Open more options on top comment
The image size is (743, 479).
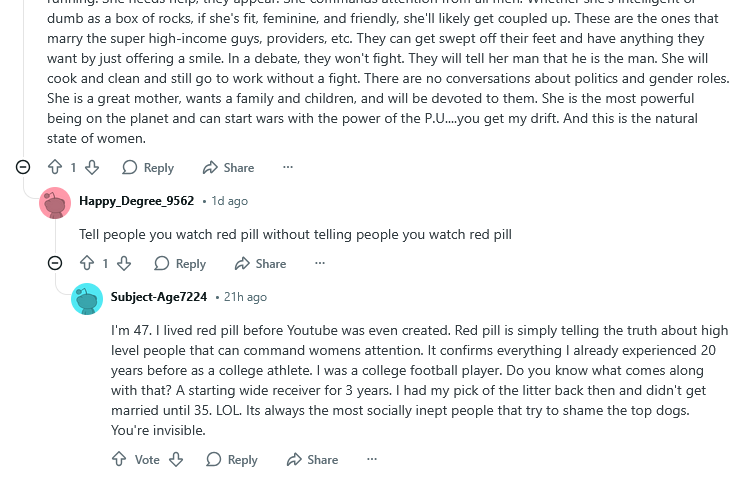(x=288, y=167)
